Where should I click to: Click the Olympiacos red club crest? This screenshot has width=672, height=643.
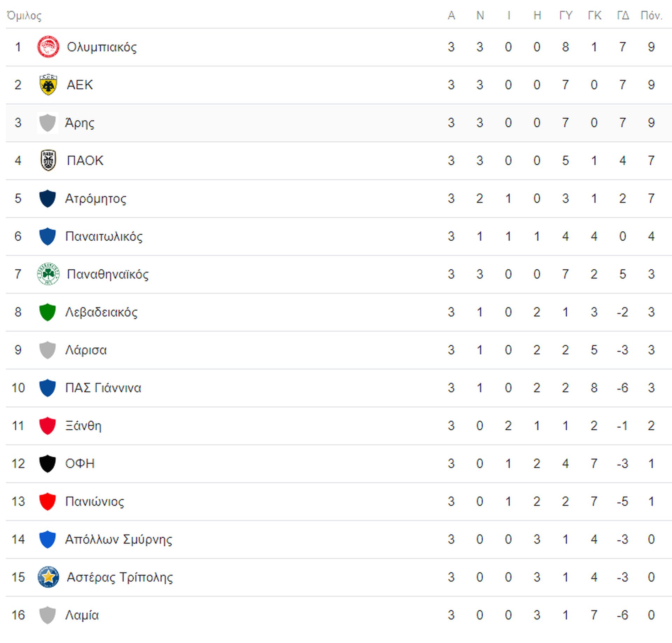(x=48, y=47)
